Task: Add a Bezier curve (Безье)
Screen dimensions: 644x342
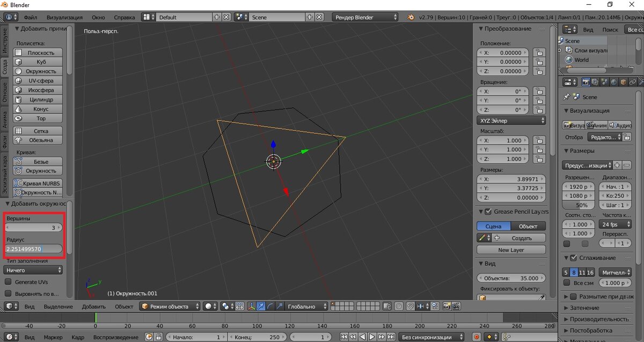Action: [38, 162]
